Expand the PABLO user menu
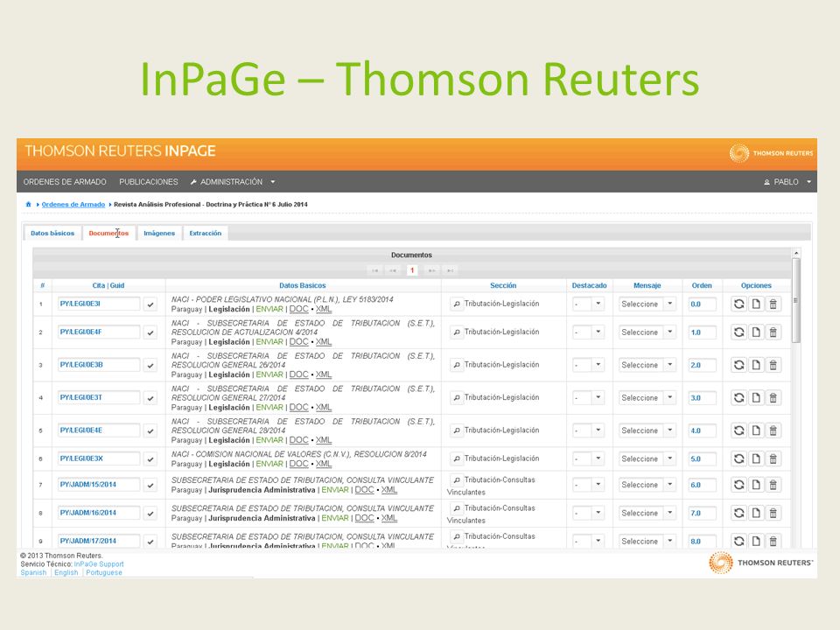 pos(787,182)
